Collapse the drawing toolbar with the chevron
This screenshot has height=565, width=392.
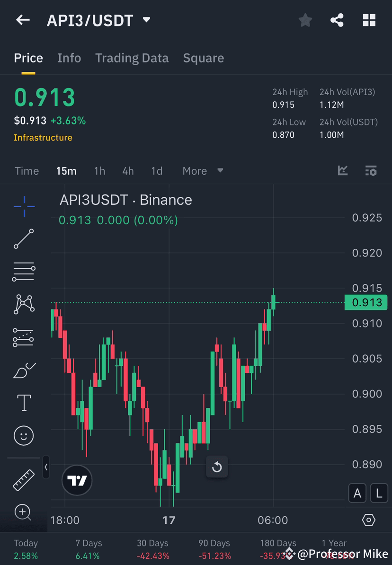coord(46,468)
